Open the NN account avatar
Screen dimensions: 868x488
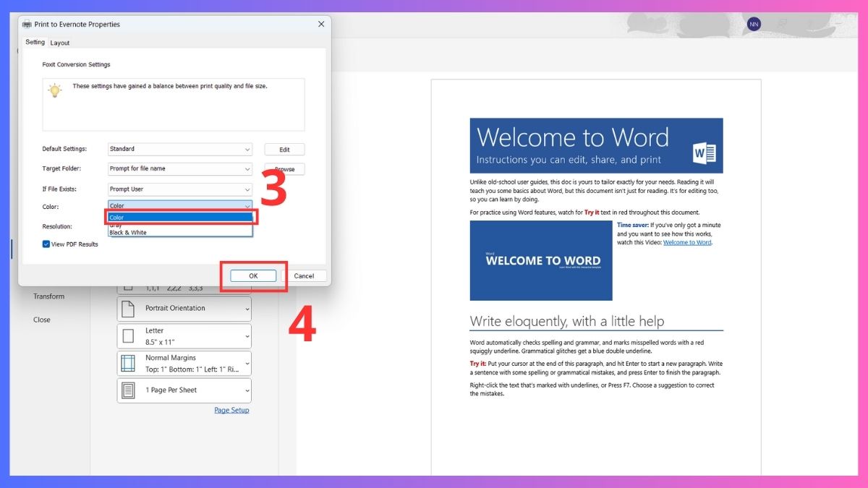[x=754, y=24]
